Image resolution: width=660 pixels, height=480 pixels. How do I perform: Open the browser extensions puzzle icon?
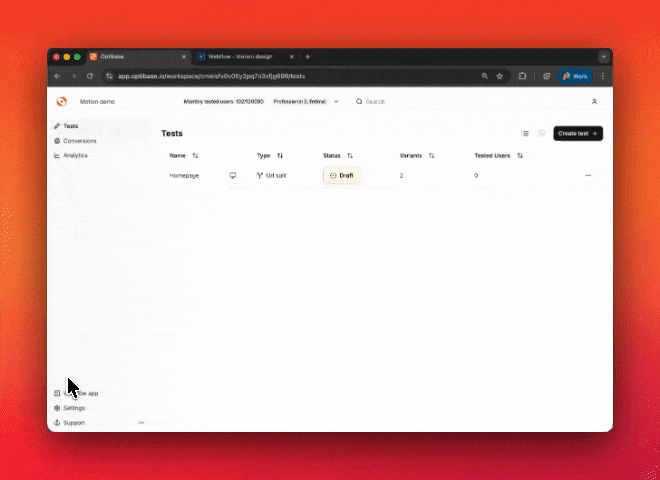pos(523,76)
